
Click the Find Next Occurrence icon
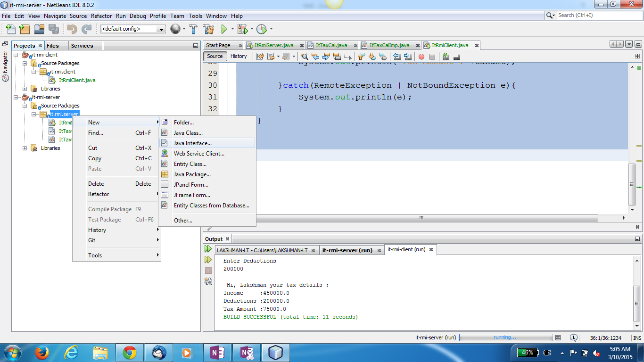(326, 57)
